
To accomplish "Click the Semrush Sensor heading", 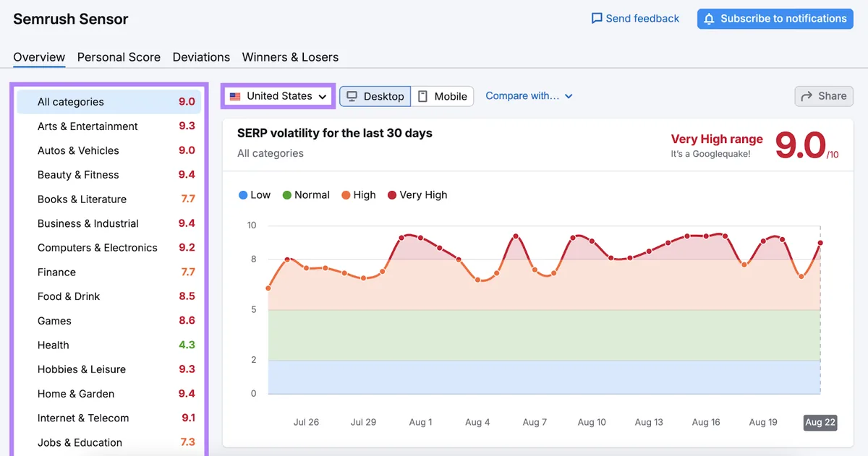I will 71,20.
